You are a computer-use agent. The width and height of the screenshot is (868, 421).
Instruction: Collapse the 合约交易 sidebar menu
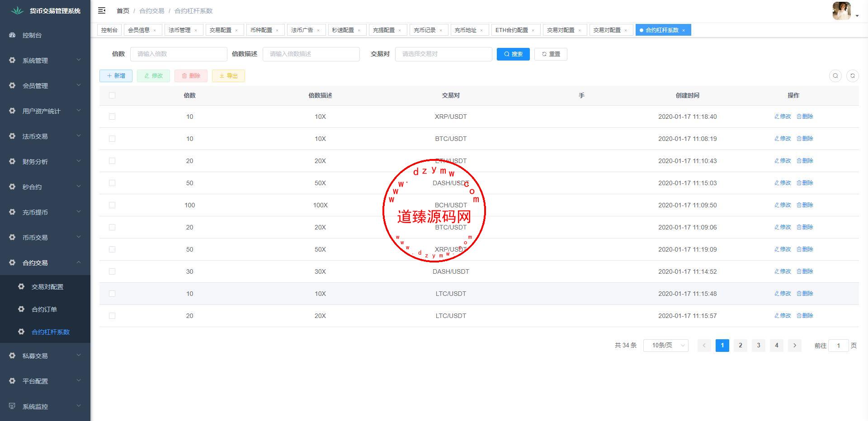click(x=45, y=262)
